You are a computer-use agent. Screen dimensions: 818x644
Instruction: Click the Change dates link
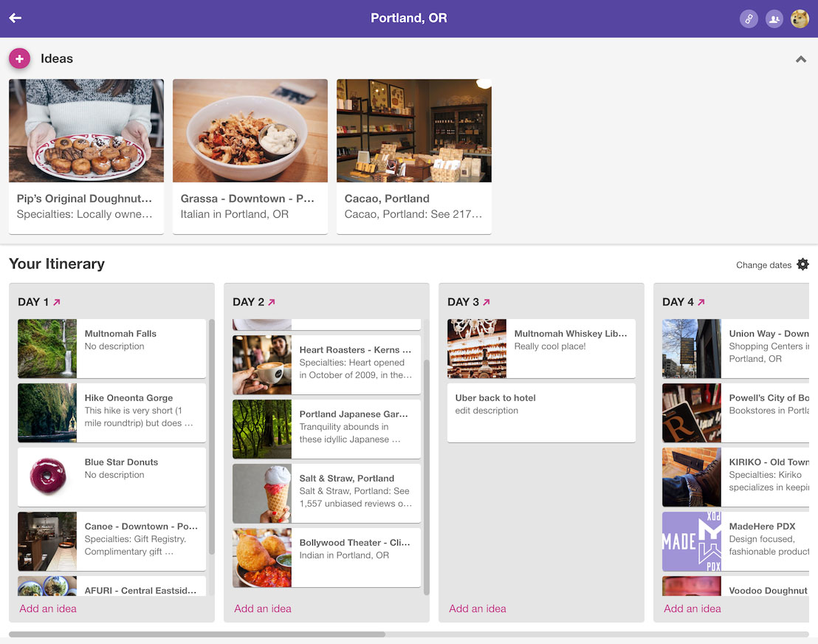(763, 265)
